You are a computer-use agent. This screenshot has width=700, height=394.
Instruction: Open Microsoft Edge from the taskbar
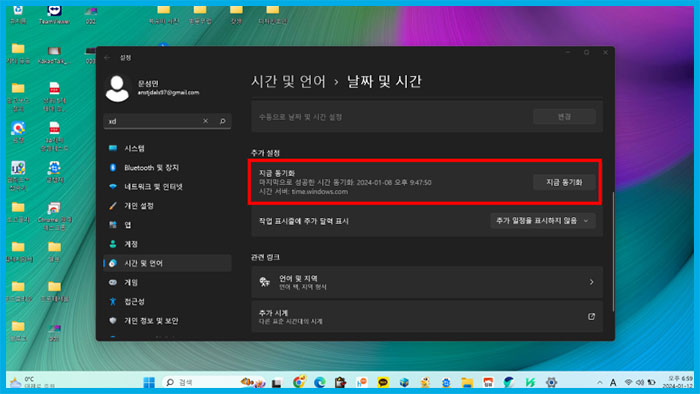tap(320, 382)
